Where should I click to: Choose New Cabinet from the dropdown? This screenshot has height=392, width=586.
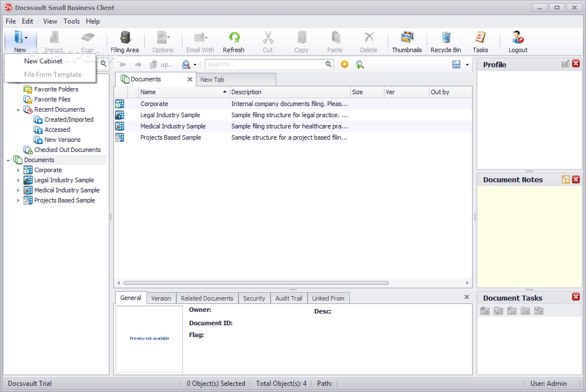click(x=43, y=61)
